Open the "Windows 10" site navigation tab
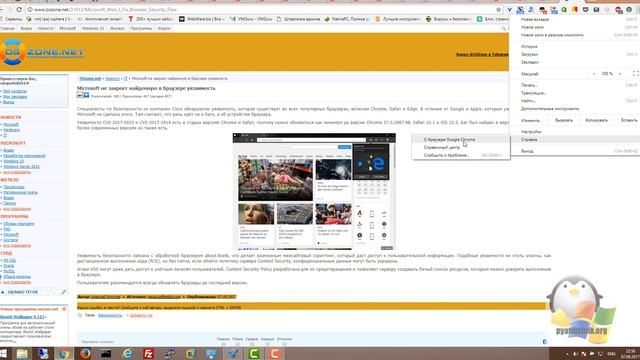The height and width of the screenshot is (360, 640). 93,29
